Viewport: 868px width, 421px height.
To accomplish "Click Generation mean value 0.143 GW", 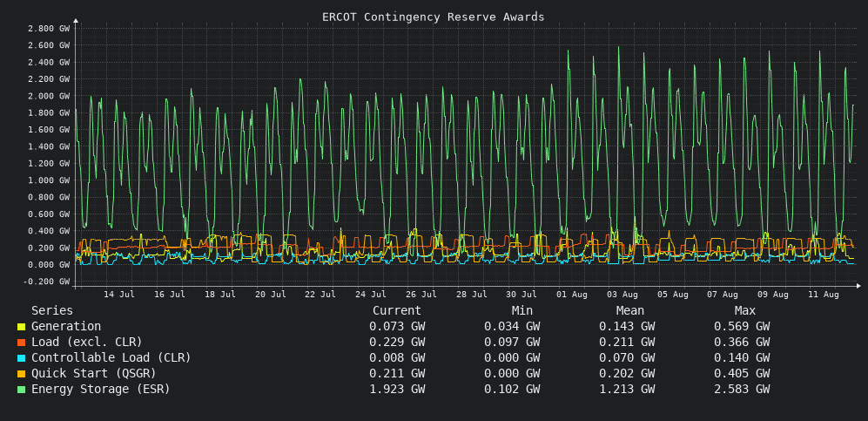I will 627,327.
